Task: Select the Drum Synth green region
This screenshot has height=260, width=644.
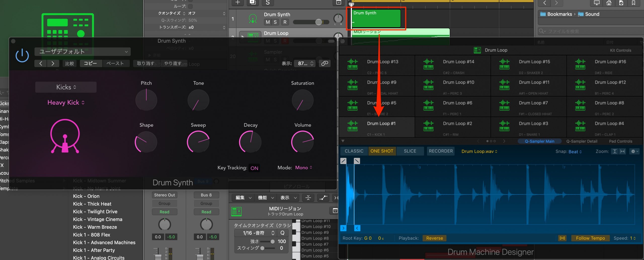Action: click(376, 18)
